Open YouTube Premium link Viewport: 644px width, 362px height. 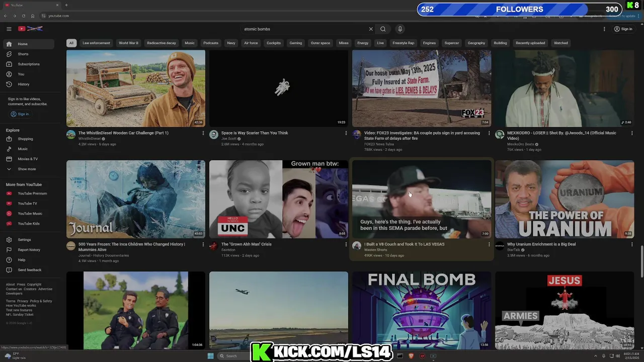point(29,193)
